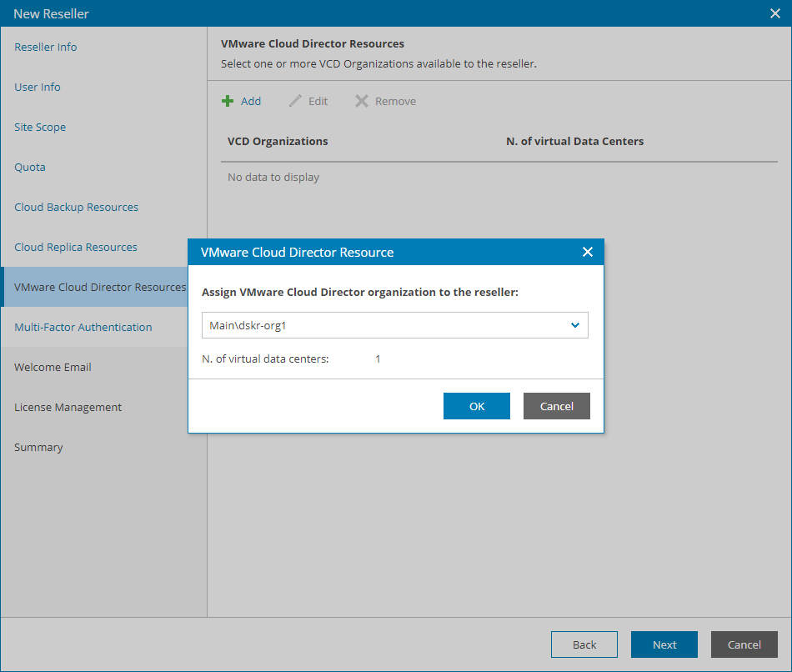Open Cloud Backup Resources step

pyautogui.click(x=76, y=207)
